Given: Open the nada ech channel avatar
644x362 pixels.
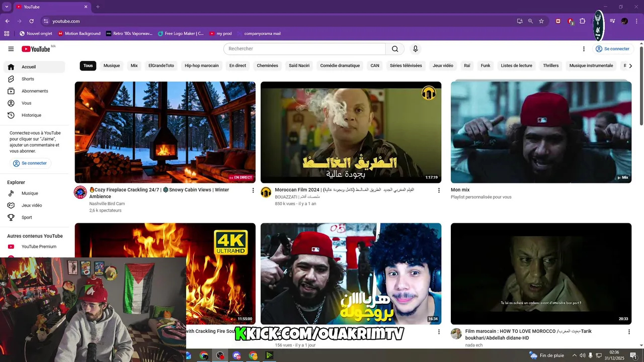Looking at the screenshot, I should coord(456,334).
